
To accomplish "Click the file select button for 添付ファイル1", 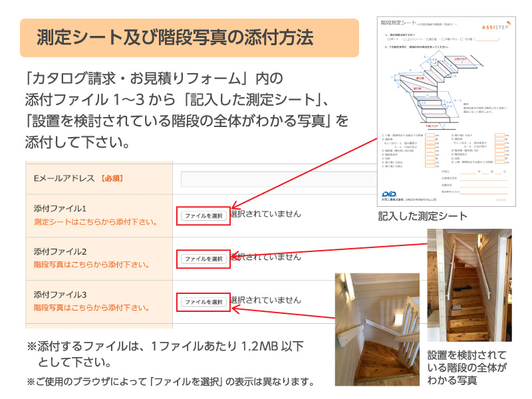I will coord(203,215).
